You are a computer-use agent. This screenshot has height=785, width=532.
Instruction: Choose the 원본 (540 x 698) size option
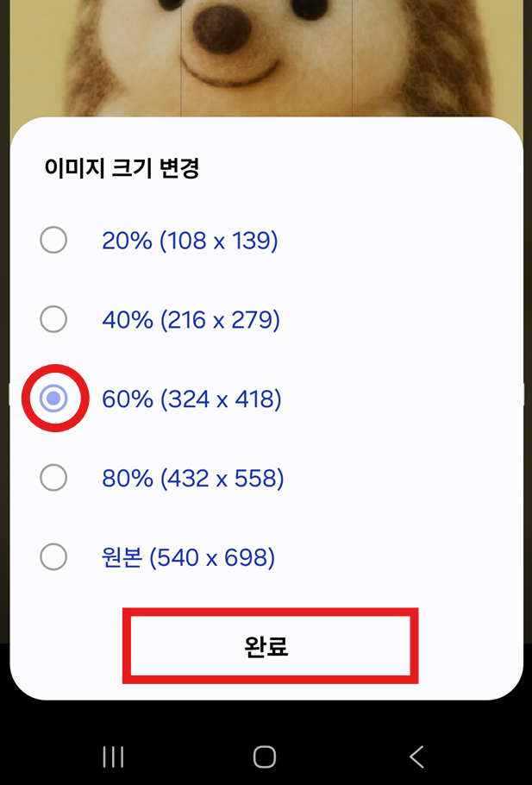[x=53, y=557]
